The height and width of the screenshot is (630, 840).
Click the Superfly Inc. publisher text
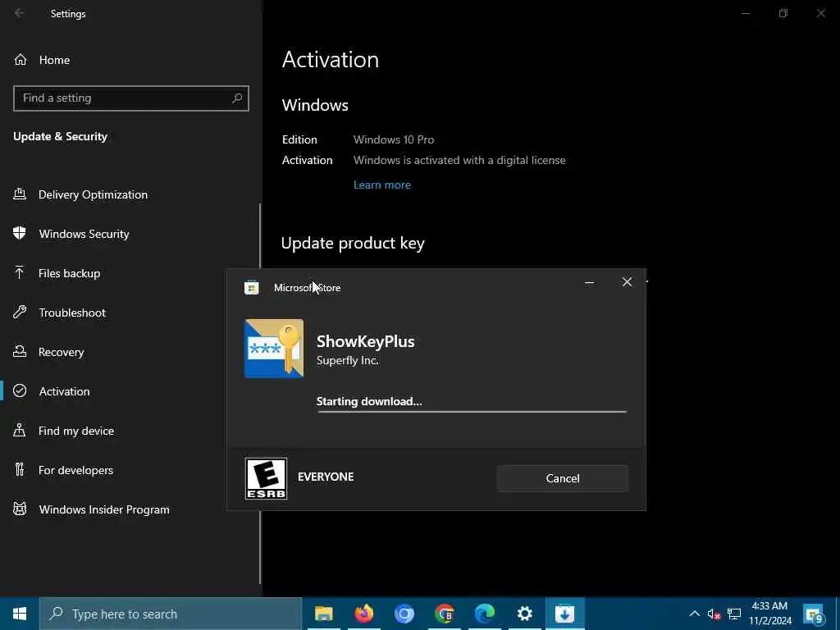pos(347,361)
